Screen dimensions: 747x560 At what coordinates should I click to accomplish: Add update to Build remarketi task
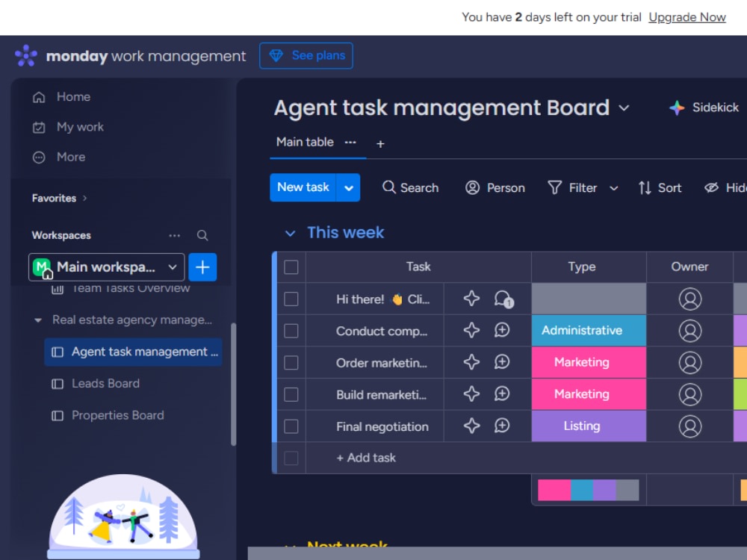[502, 393]
